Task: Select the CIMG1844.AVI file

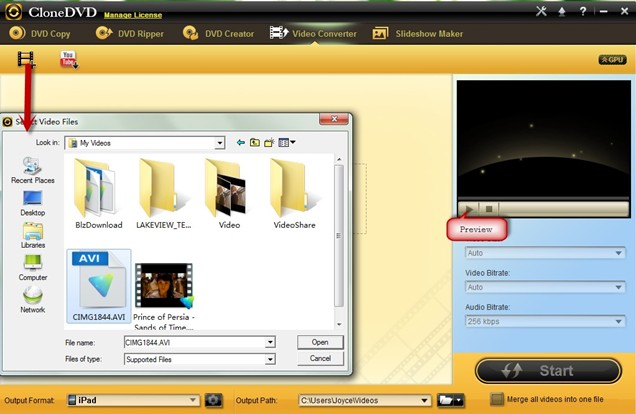Action: point(99,286)
